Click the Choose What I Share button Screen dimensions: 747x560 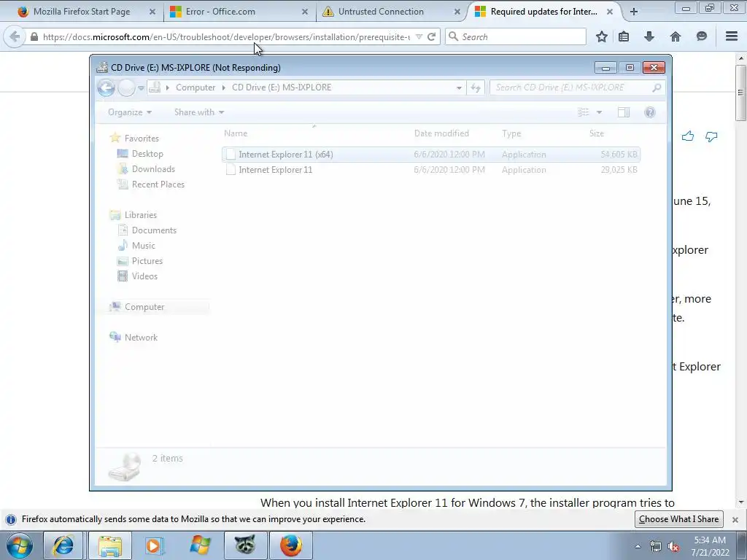tap(679, 519)
